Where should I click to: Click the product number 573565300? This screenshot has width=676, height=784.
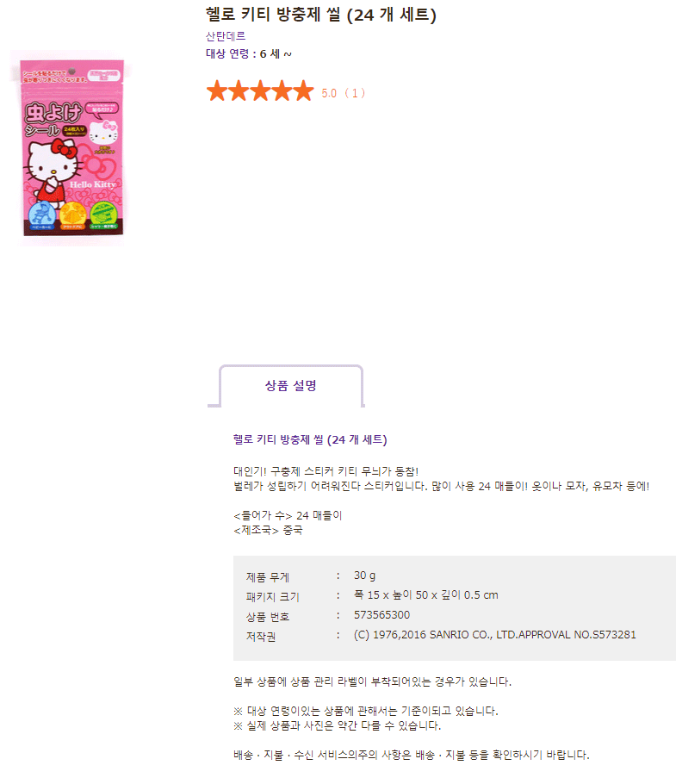381,615
